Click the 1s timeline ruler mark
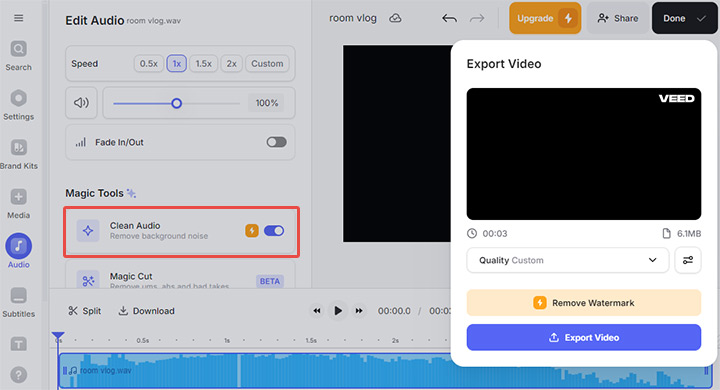720x390 pixels. 227,340
